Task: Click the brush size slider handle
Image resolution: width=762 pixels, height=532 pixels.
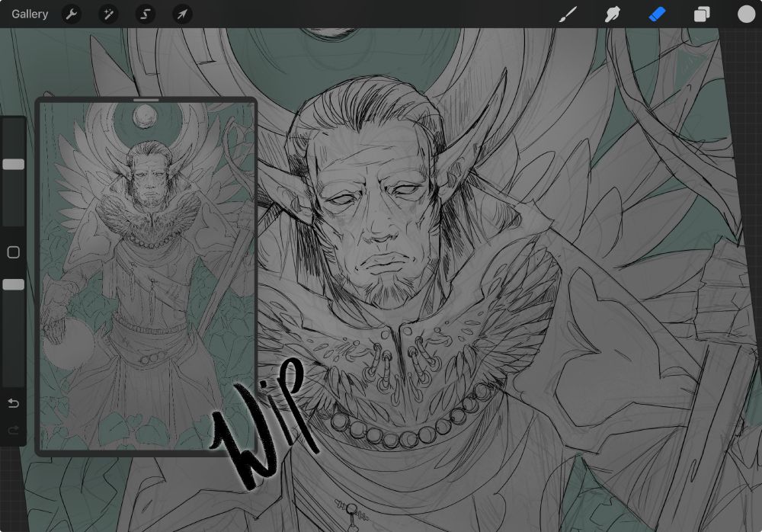Action: (13, 165)
